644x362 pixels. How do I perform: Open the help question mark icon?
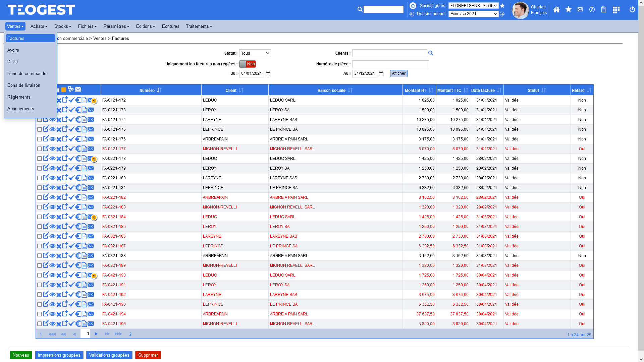point(592,10)
